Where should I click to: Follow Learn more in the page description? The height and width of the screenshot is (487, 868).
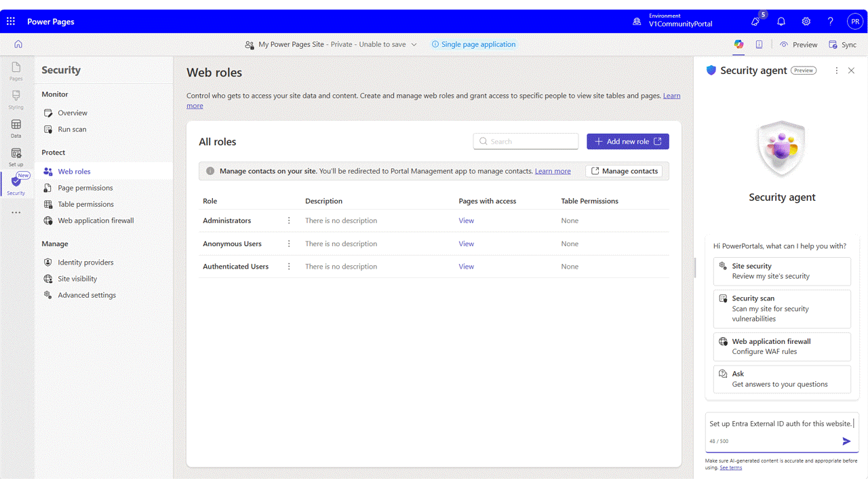(671, 96)
